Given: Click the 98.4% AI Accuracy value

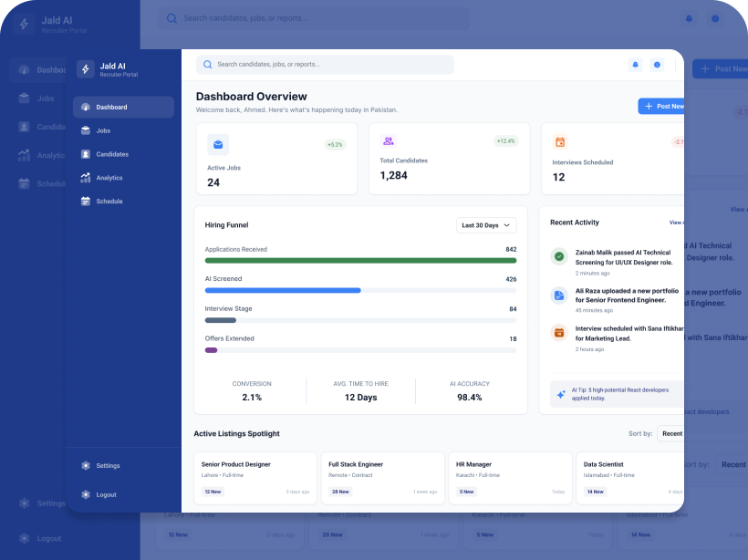Looking at the screenshot, I should point(470,398).
